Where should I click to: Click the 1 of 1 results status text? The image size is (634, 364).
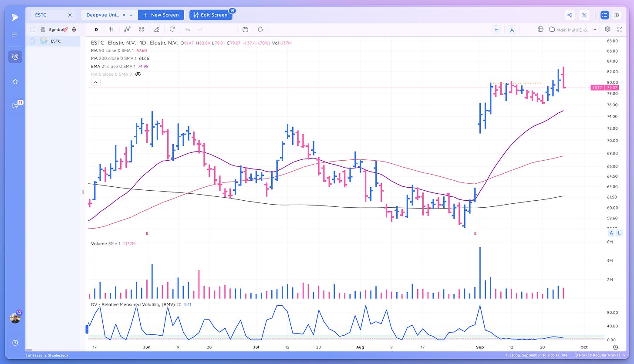(x=47, y=355)
